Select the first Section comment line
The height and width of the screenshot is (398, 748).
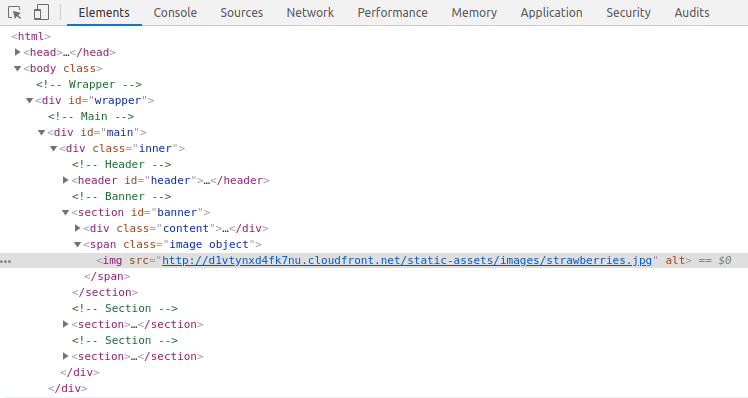point(125,308)
